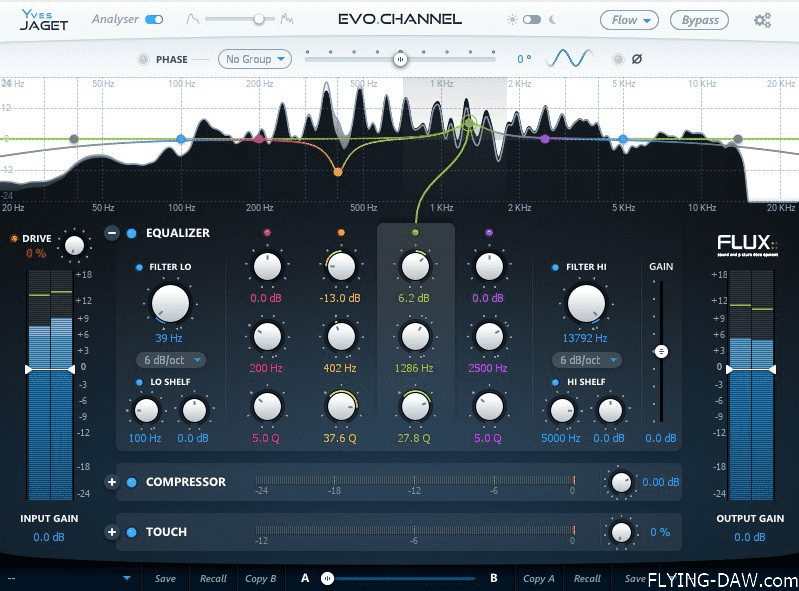Collapse the Equalizer section
Viewport: 799px width, 591px height.
point(112,233)
